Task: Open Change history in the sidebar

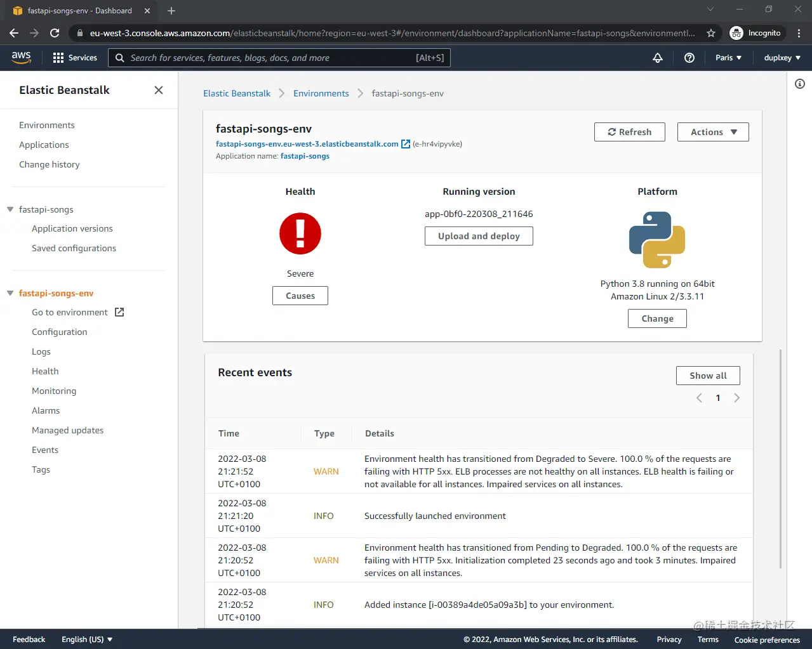Action: [50, 164]
